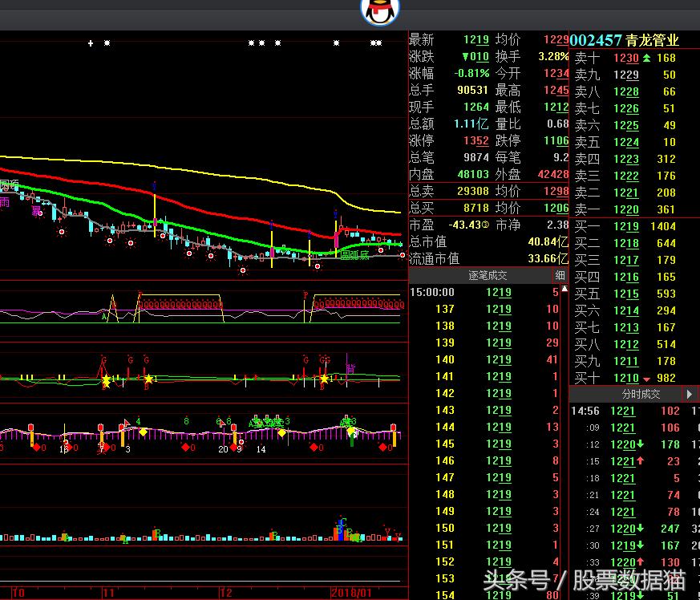Click the red down arrow beside 买十
The width and height of the screenshot is (700, 600).
pos(647,379)
